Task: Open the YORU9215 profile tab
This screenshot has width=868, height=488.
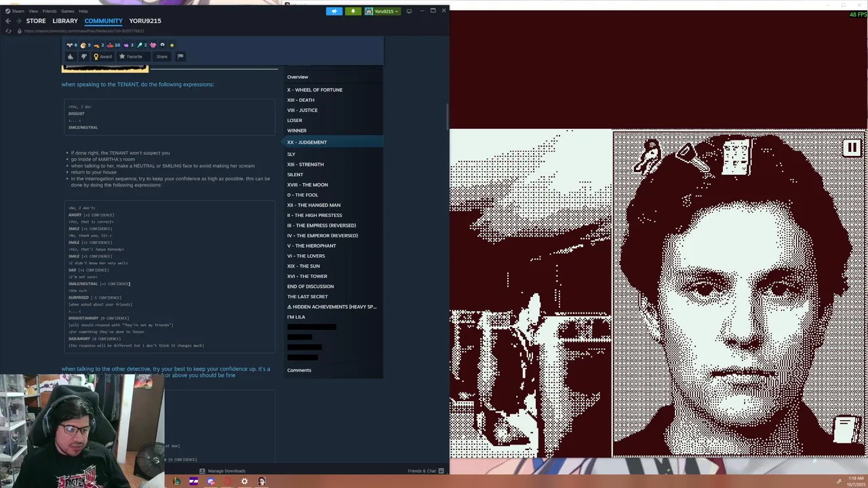Action: coord(145,21)
